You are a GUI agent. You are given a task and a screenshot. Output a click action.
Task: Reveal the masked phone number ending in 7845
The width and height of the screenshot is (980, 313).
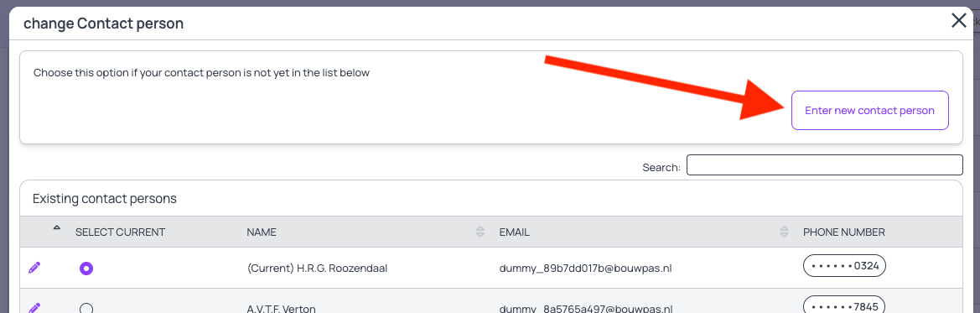(x=844, y=305)
